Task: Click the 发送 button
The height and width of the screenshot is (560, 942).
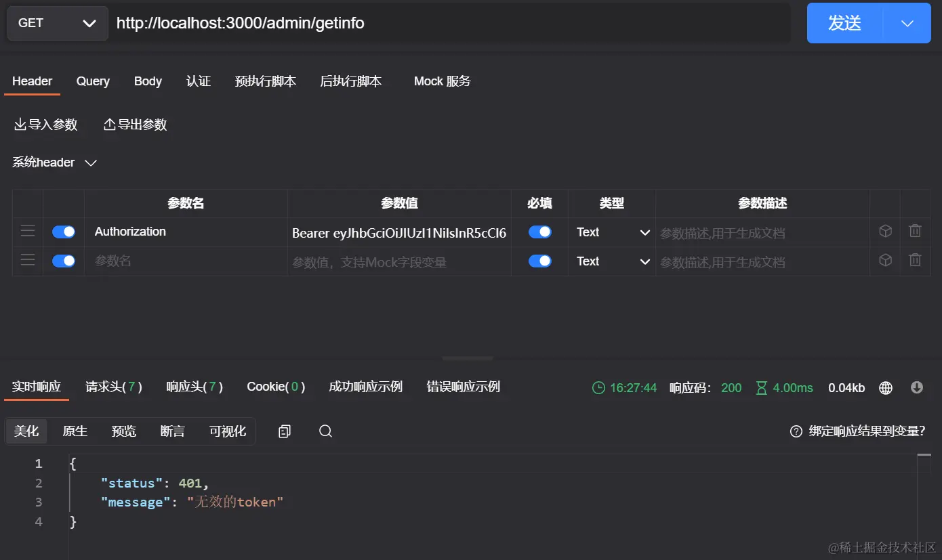Action: click(844, 22)
